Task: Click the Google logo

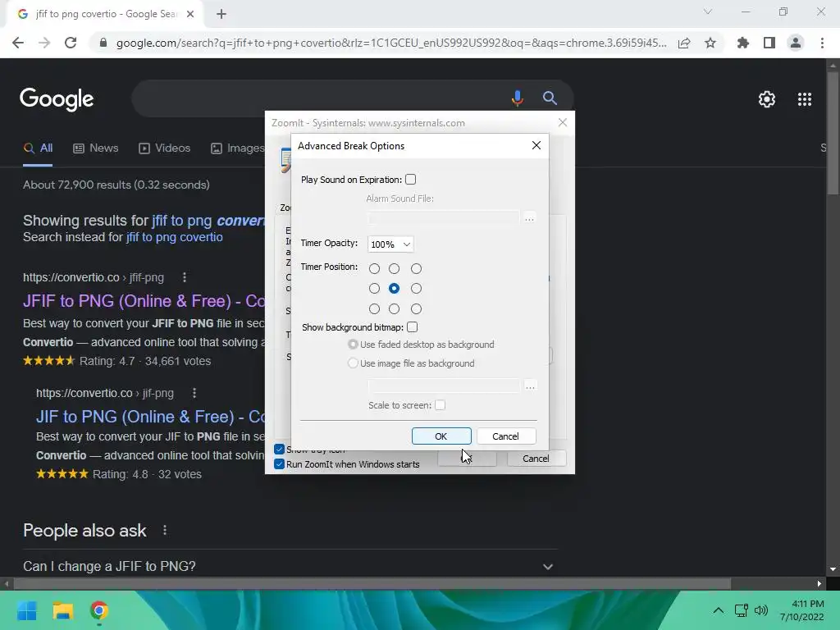Action: (57, 99)
